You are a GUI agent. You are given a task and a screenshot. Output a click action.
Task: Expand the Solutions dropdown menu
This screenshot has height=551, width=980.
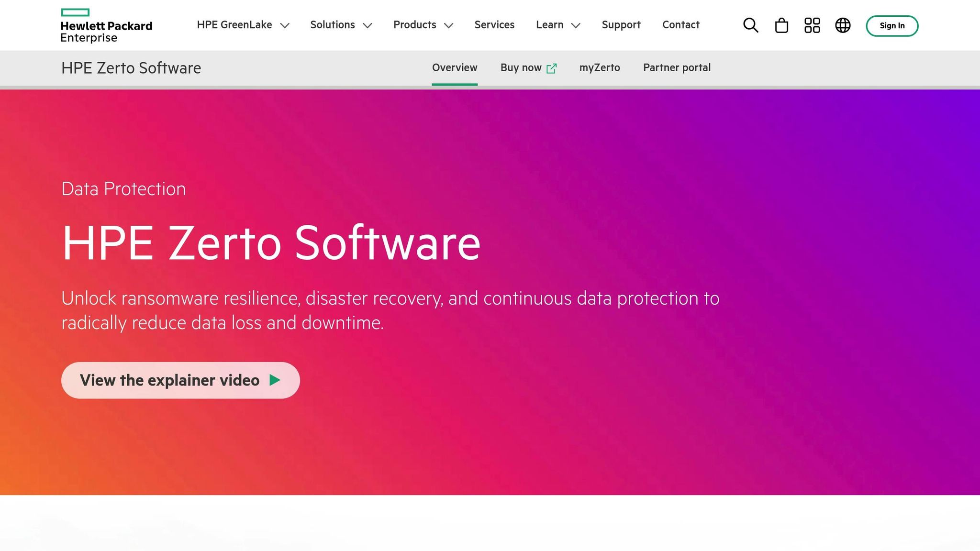(x=341, y=25)
